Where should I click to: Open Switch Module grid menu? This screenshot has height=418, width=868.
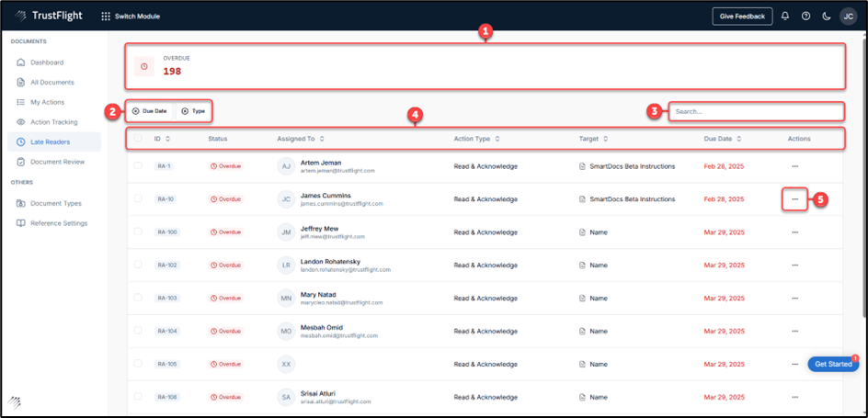point(106,17)
